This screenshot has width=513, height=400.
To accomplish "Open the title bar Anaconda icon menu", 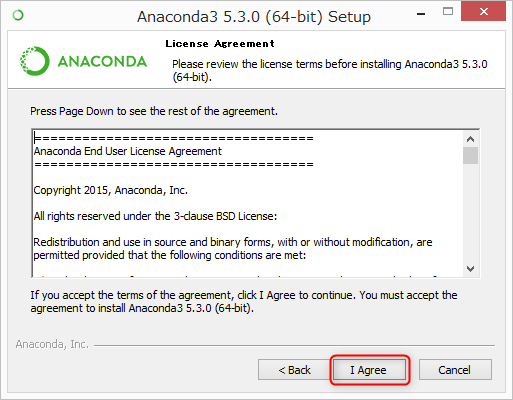I will click(18, 15).
